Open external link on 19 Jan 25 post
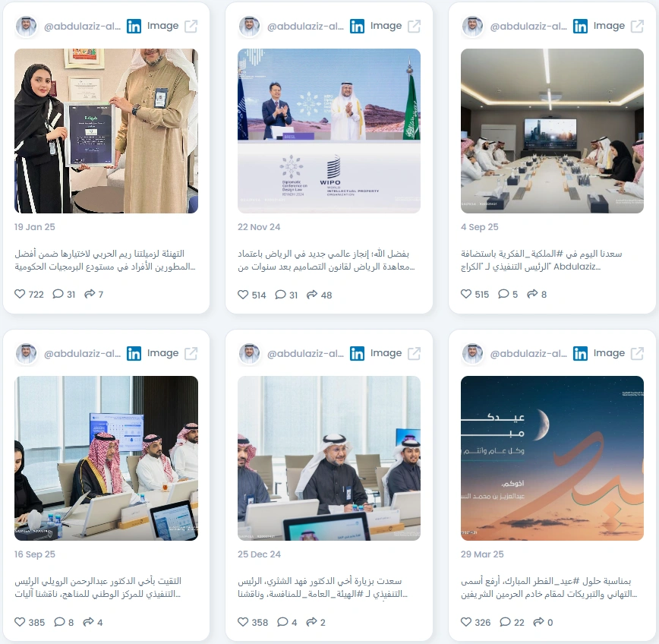The image size is (659, 644). [x=191, y=26]
